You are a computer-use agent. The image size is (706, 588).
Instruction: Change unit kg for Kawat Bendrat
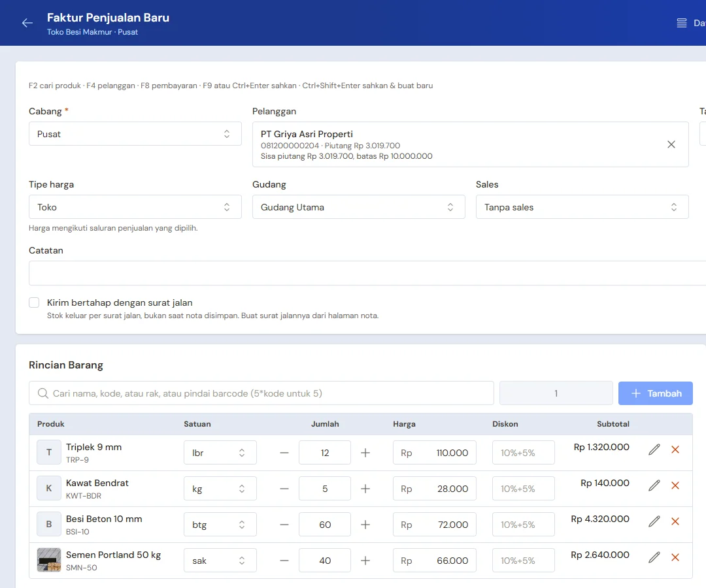coord(220,489)
